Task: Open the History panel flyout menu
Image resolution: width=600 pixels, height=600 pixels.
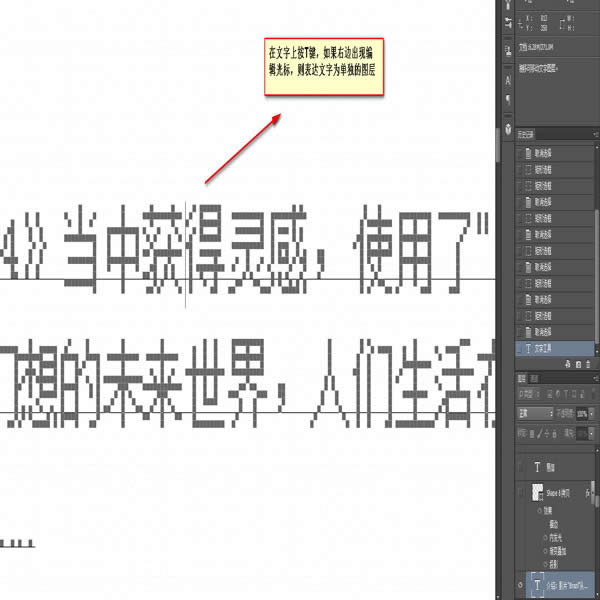Action: pyautogui.click(x=595, y=135)
